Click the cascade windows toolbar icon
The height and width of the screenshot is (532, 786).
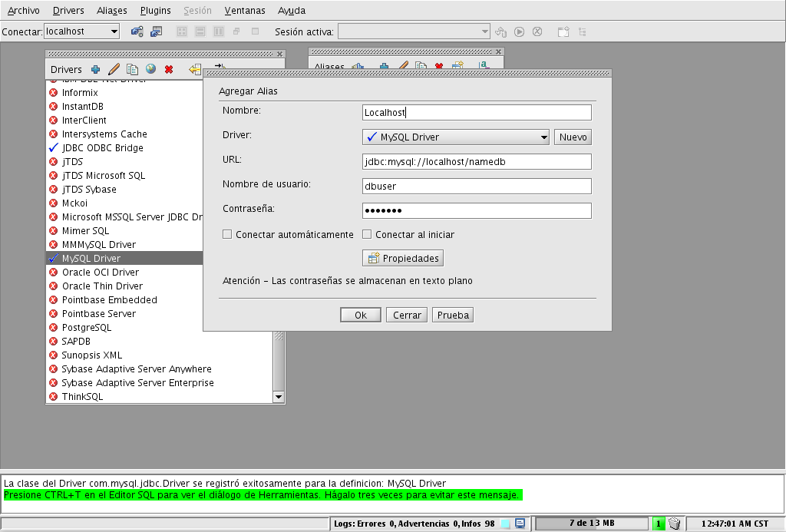[236, 31]
